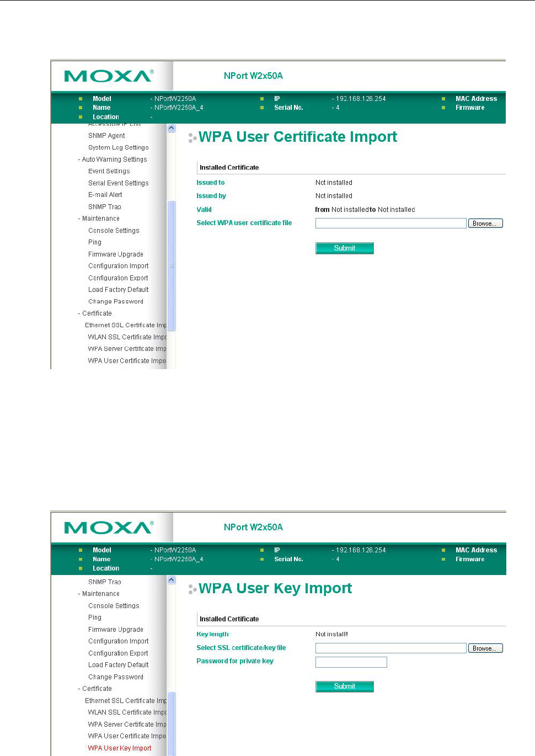Click the Password for private key field
The height and width of the screenshot is (756, 535).
click(x=351, y=662)
